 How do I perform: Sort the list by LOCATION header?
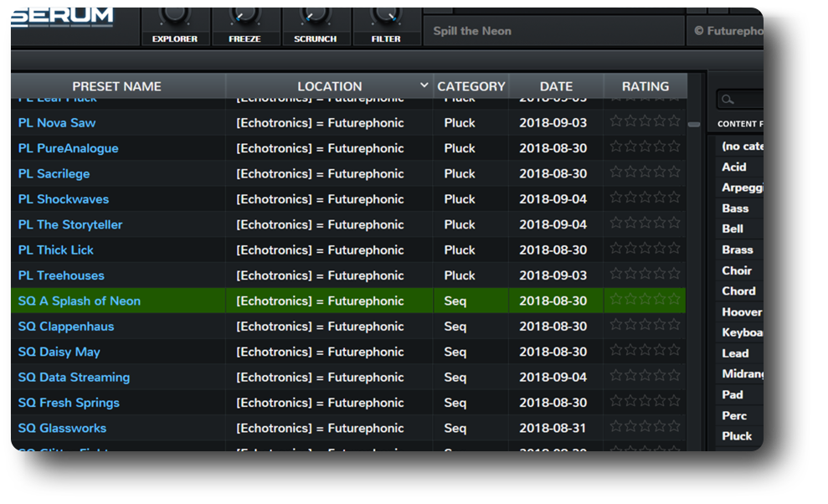[330, 86]
